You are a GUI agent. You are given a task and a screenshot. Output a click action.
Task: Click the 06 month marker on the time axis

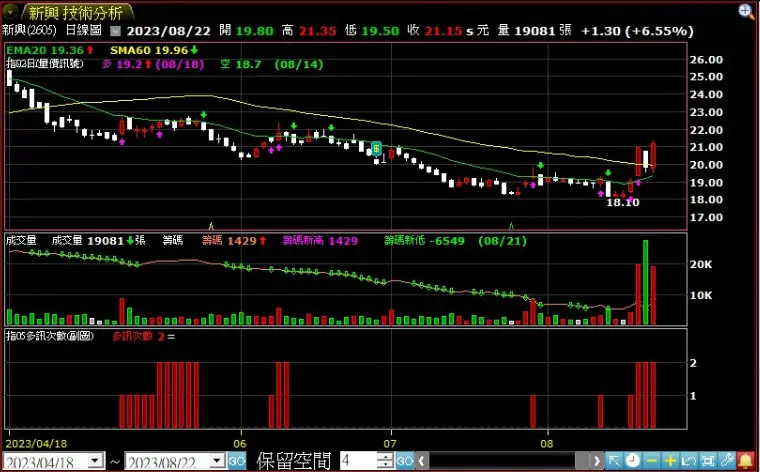pyautogui.click(x=239, y=443)
